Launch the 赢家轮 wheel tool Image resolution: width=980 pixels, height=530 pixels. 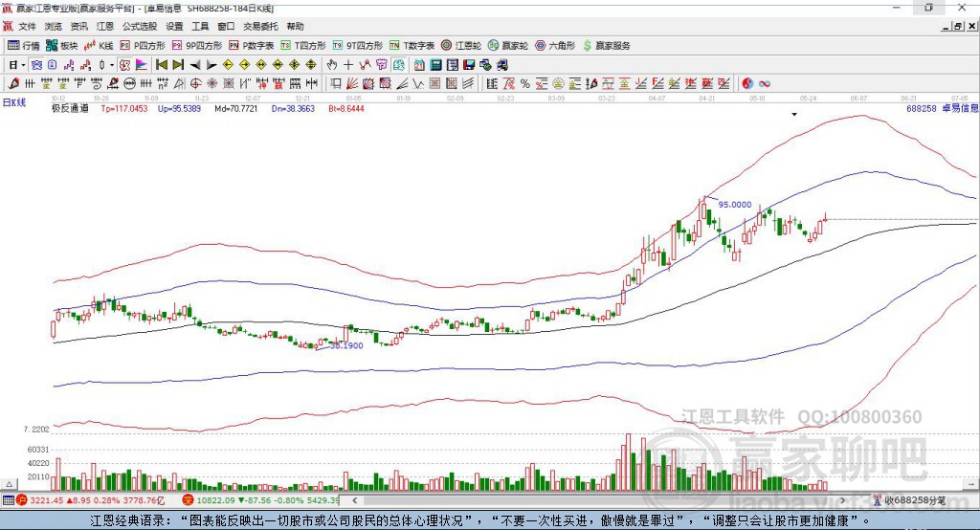click(508, 46)
